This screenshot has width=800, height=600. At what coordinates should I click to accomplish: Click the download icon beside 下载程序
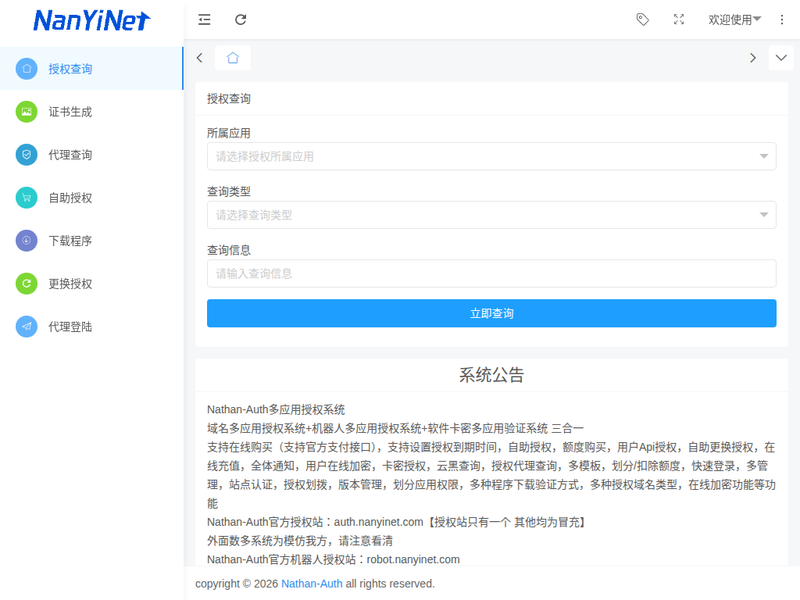27,240
